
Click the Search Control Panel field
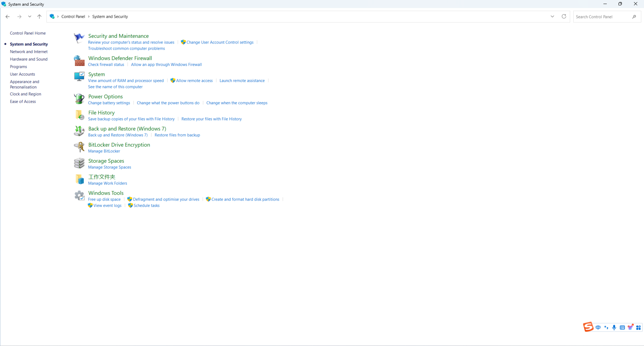point(602,17)
